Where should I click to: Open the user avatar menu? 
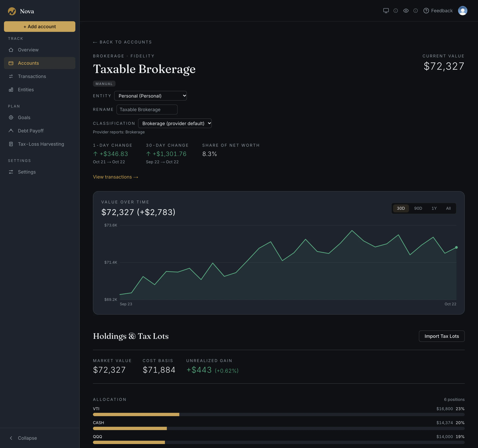463,11
